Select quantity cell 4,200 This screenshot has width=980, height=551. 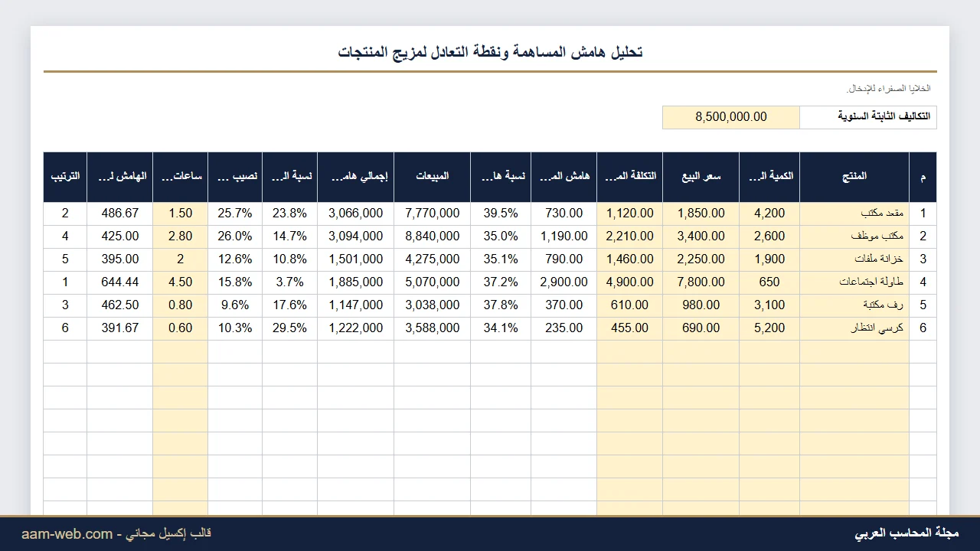click(769, 214)
